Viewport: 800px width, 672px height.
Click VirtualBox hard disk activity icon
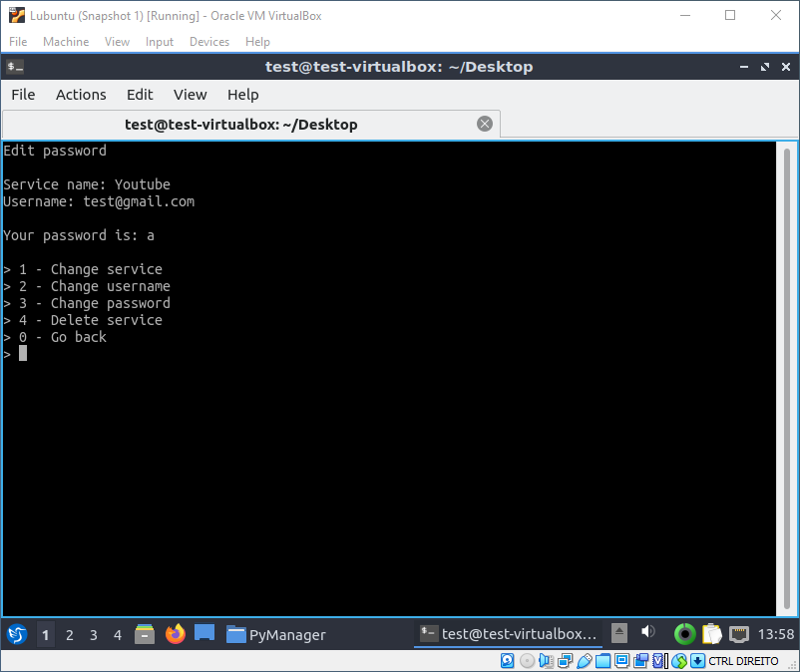point(507,661)
